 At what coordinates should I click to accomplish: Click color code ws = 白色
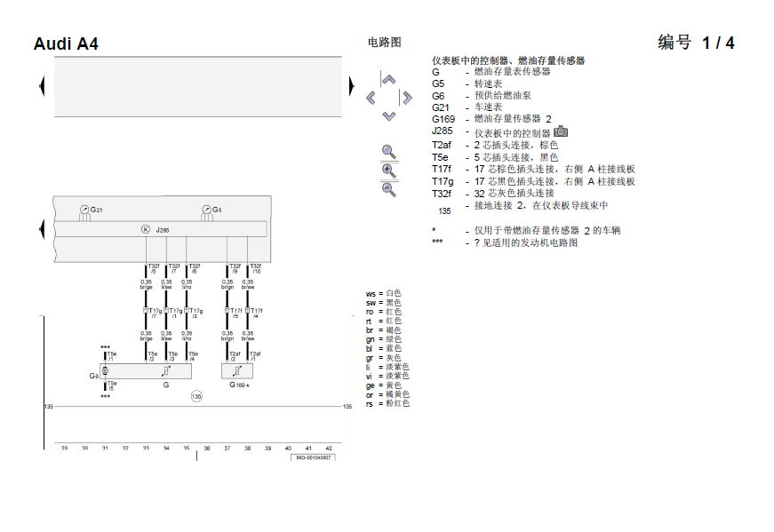pyautogui.click(x=384, y=294)
